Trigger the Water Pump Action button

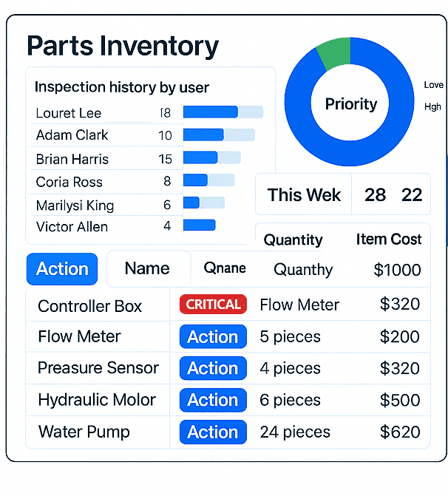[x=212, y=432]
